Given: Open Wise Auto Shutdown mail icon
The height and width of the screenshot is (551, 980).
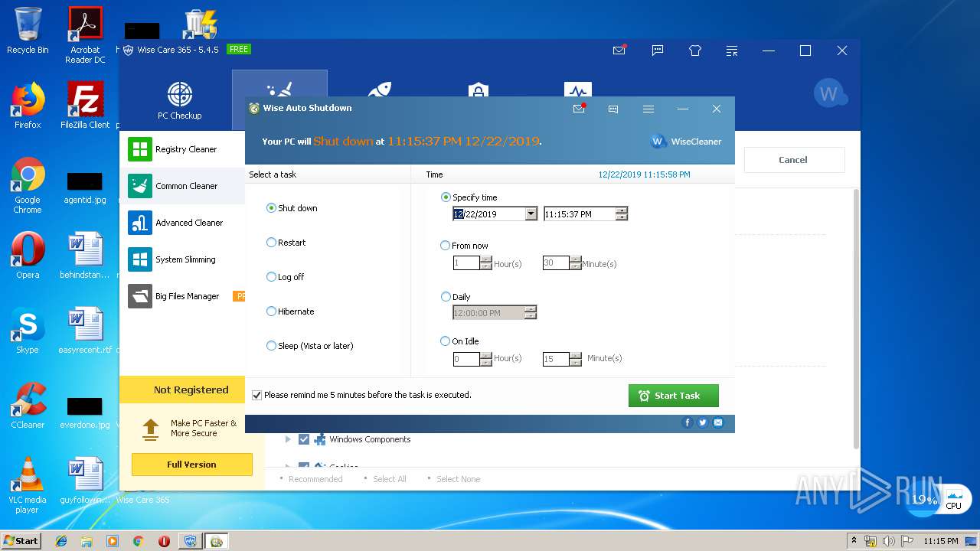Looking at the screenshot, I should point(579,109).
